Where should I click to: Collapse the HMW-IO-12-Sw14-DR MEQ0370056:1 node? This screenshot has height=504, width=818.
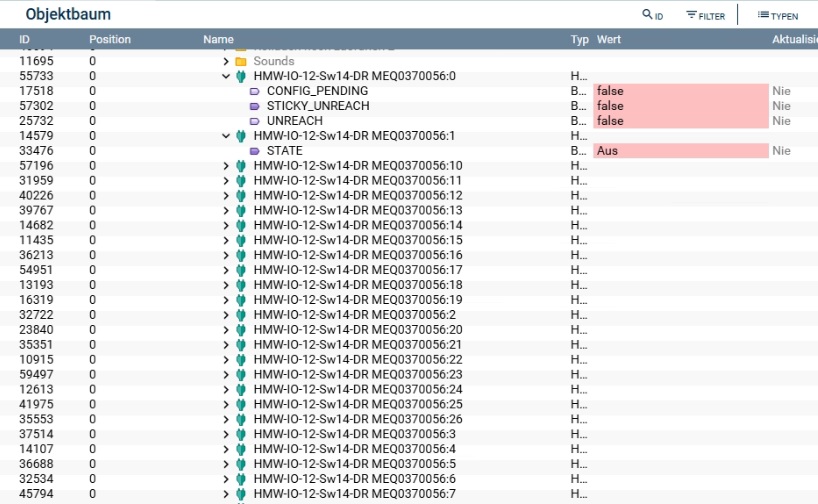pyautogui.click(x=226, y=136)
